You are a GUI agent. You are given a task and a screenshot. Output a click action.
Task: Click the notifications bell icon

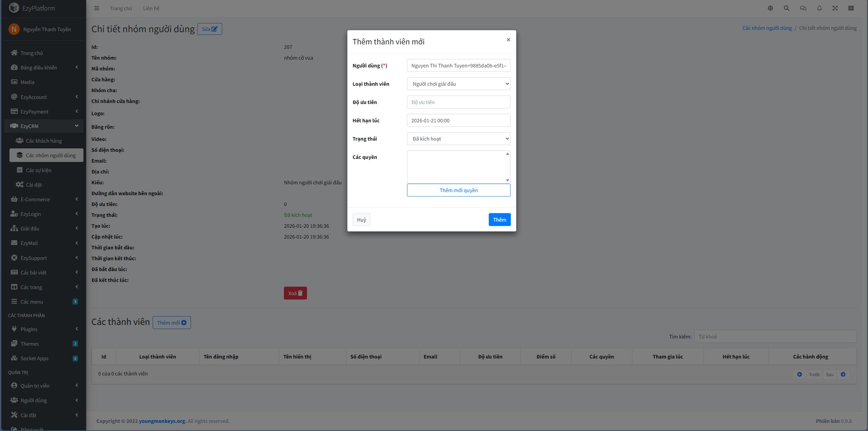(x=819, y=8)
